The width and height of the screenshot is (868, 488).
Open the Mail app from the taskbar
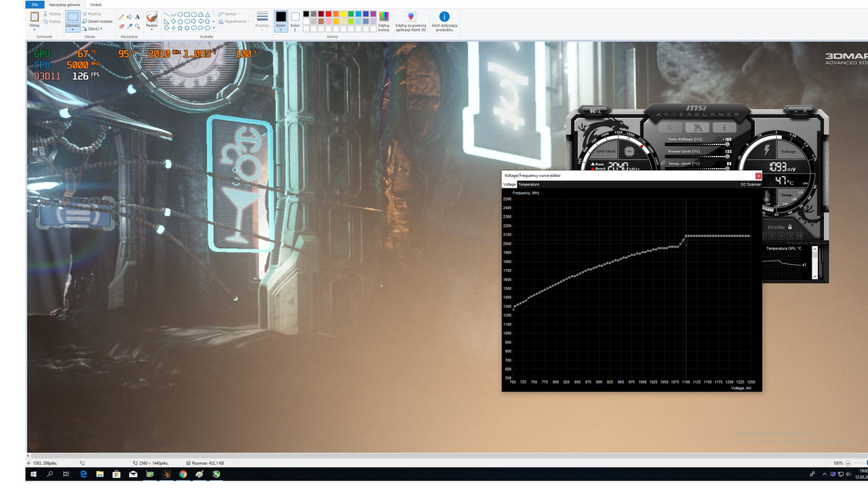click(x=133, y=474)
